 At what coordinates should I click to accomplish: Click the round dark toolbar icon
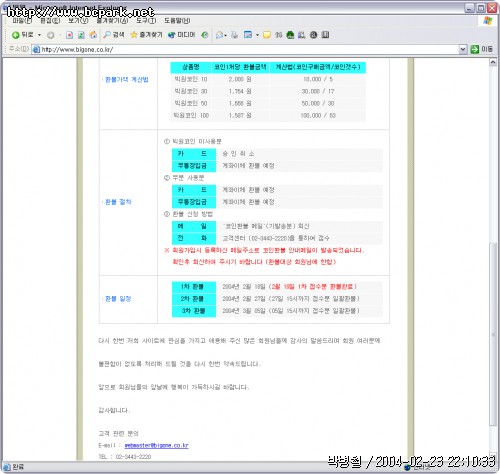313,35
